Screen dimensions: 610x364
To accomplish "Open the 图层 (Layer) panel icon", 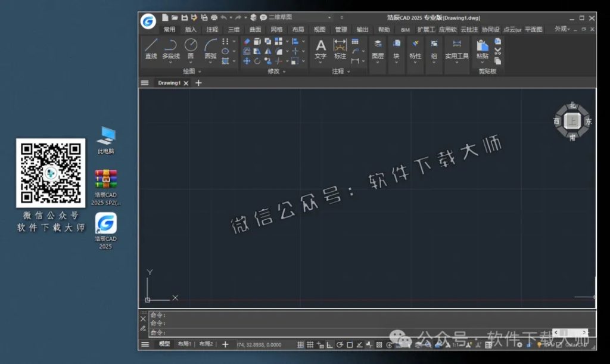I will [x=378, y=48].
